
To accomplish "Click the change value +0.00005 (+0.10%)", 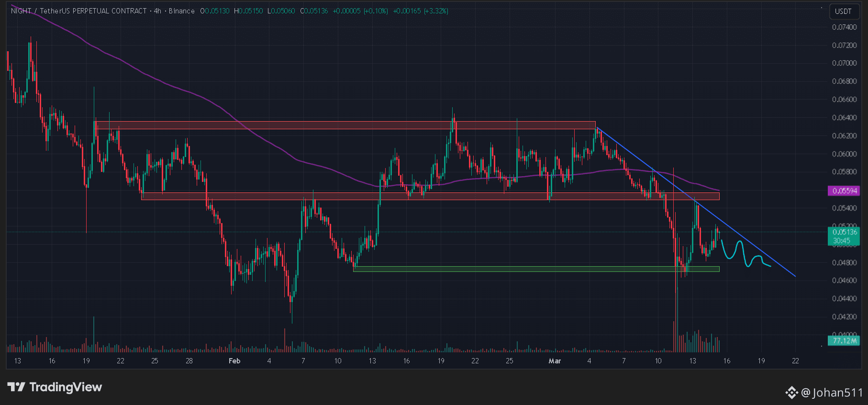I will pyautogui.click(x=360, y=11).
